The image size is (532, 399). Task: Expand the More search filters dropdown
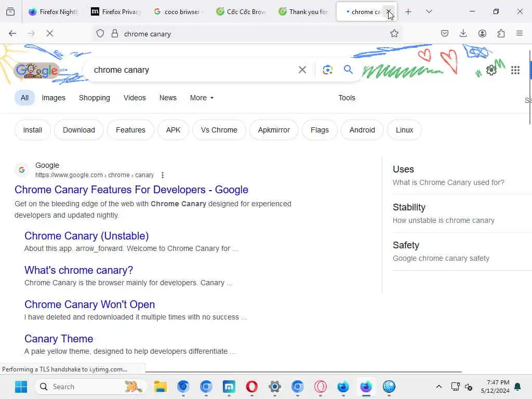pos(202,98)
